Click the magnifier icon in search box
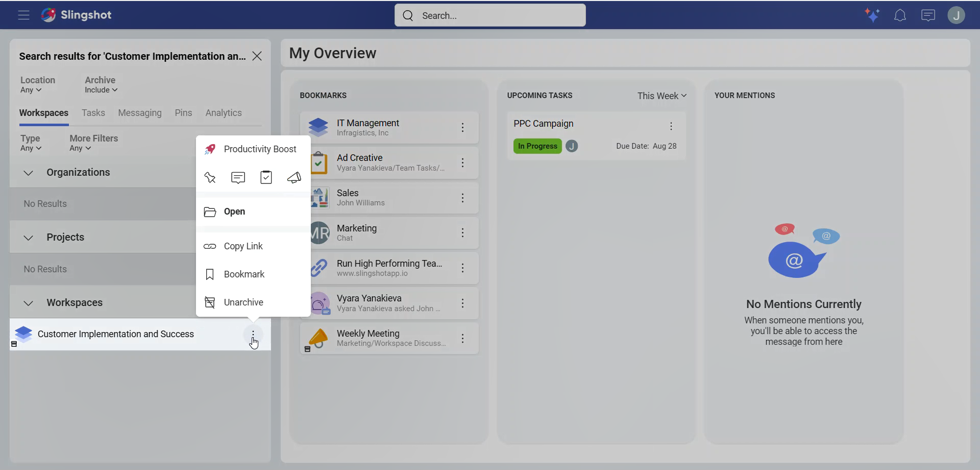The width and height of the screenshot is (980, 470). [408, 16]
